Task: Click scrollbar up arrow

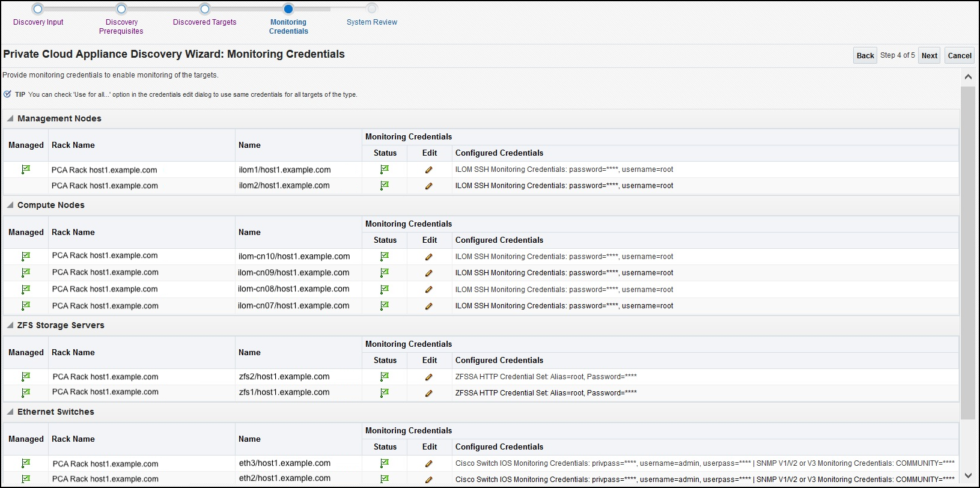Action: (x=968, y=77)
